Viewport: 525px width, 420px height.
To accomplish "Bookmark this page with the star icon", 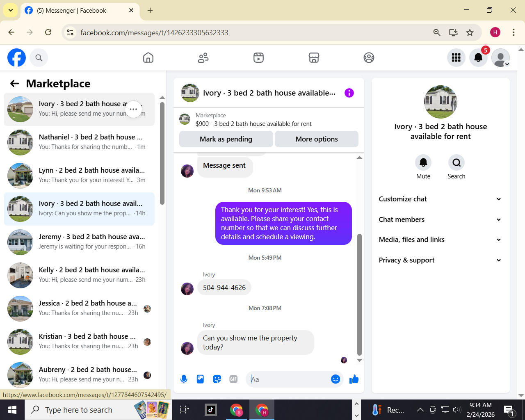I will tap(470, 32).
